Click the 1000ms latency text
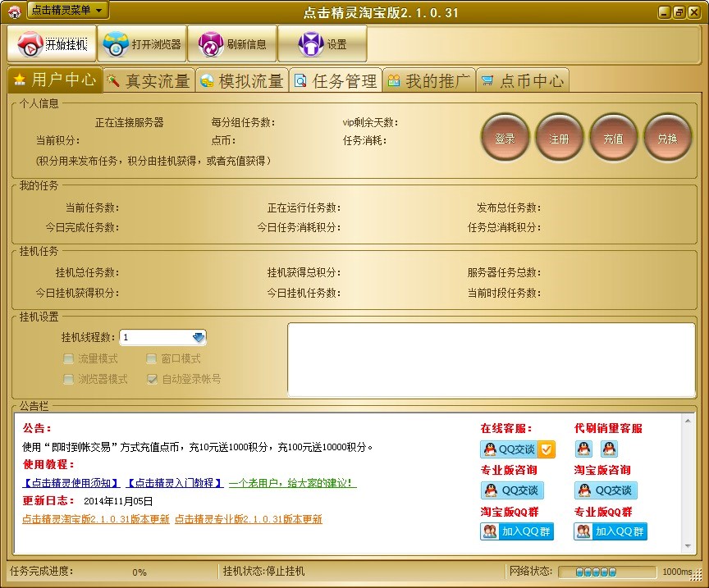This screenshot has width=709, height=588. (677, 572)
